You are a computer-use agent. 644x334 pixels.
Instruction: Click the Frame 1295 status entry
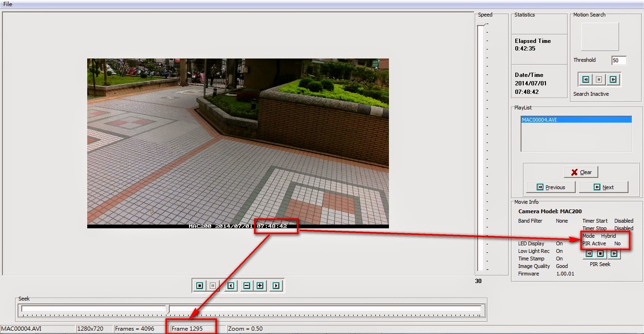187,328
